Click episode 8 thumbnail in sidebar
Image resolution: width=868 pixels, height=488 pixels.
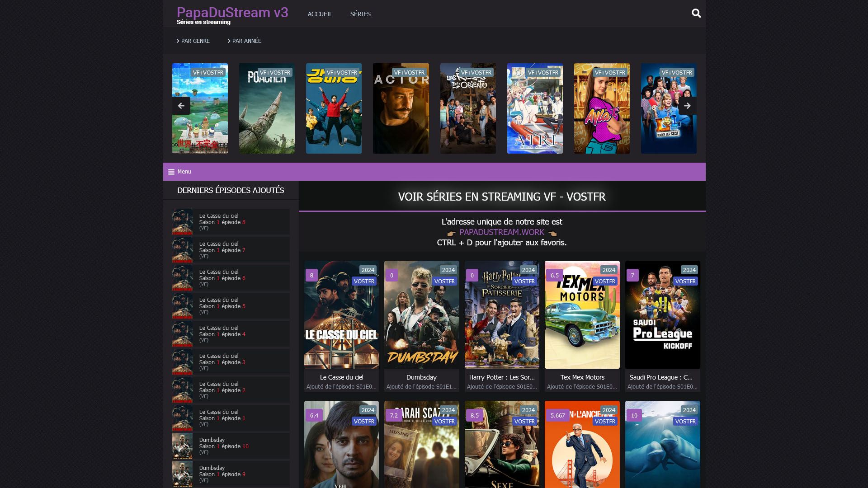[x=182, y=221]
